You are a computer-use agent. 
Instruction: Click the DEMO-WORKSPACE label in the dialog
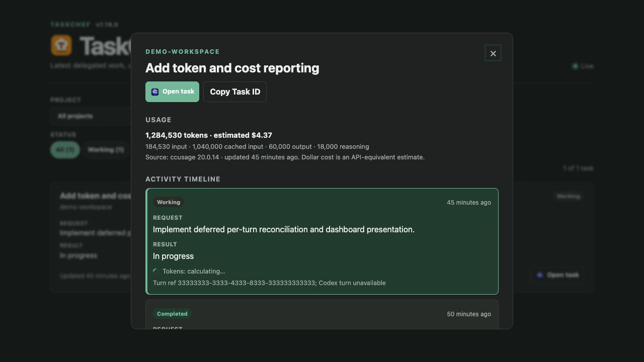tap(183, 52)
